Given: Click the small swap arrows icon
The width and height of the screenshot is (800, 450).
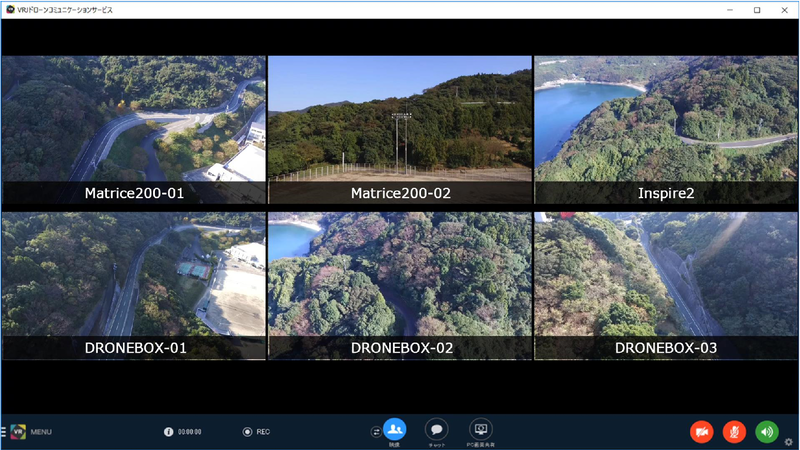Looking at the screenshot, I should coord(376,432).
